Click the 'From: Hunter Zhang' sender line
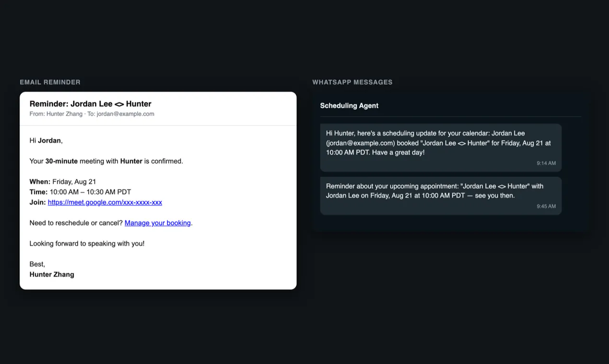Image resolution: width=609 pixels, height=364 pixels. (92, 114)
